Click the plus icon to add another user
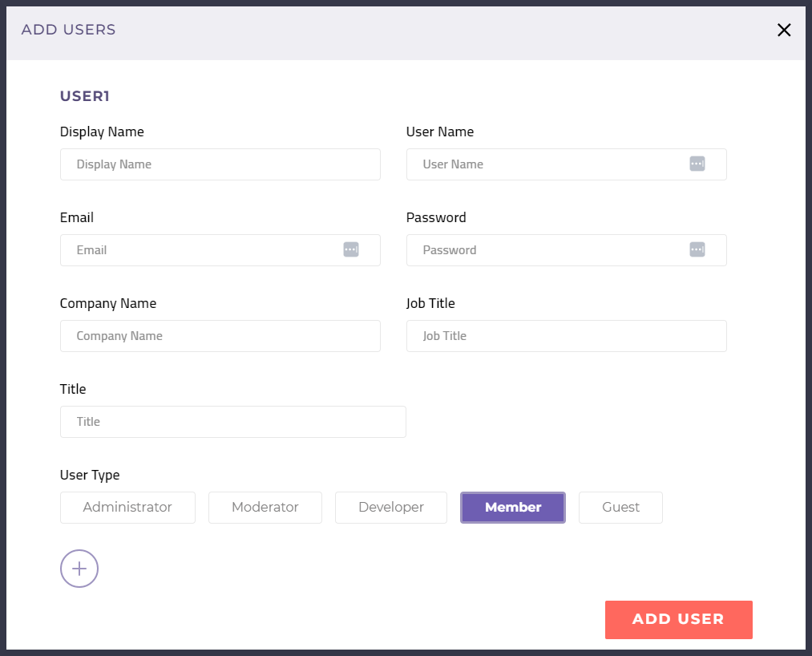The width and height of the screenshot is (812, 656). (79, 569)
